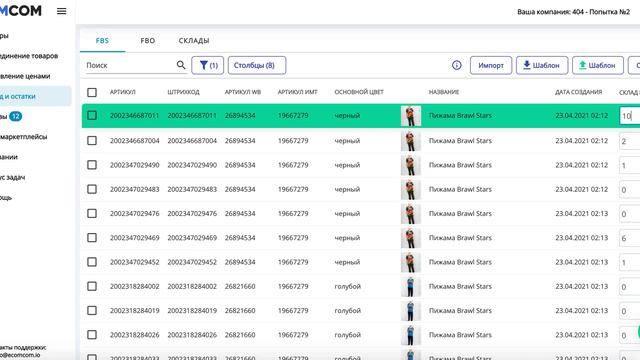Switch to the FBS tab
This screenshot has width=640, height=360.
[x=102, y=40]
